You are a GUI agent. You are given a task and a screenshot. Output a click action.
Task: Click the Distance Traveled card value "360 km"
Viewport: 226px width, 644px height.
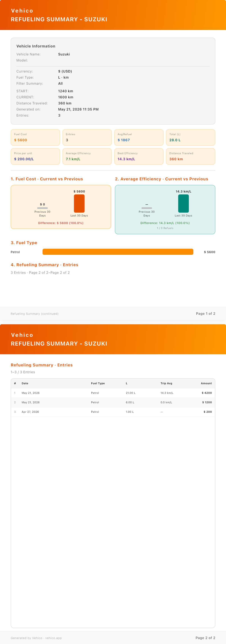(x=176, y=159)
